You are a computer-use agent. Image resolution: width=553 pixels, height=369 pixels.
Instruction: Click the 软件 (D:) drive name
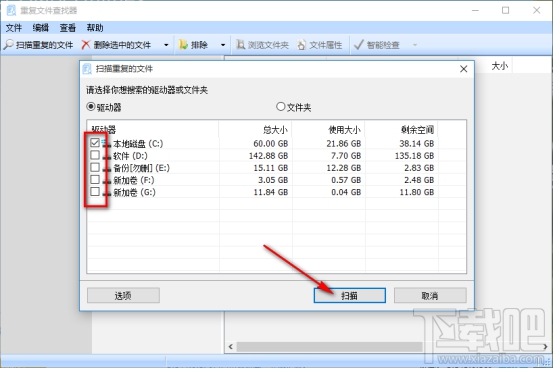[130, 156]
